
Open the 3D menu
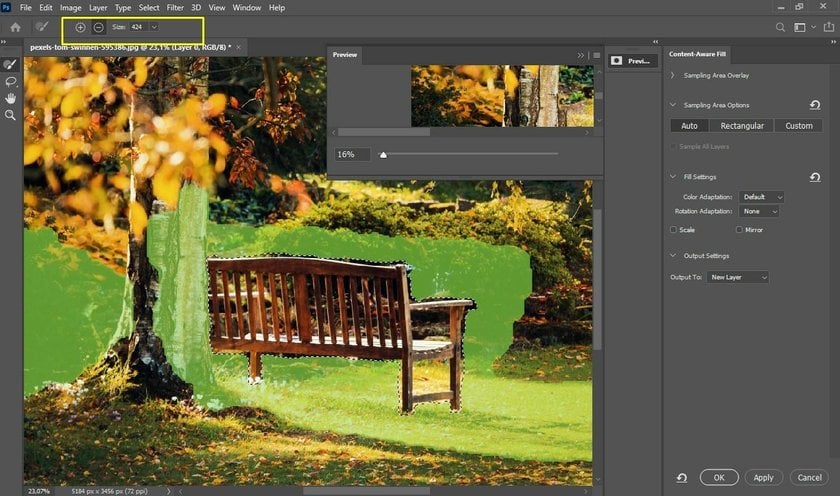tap(196, 7)
